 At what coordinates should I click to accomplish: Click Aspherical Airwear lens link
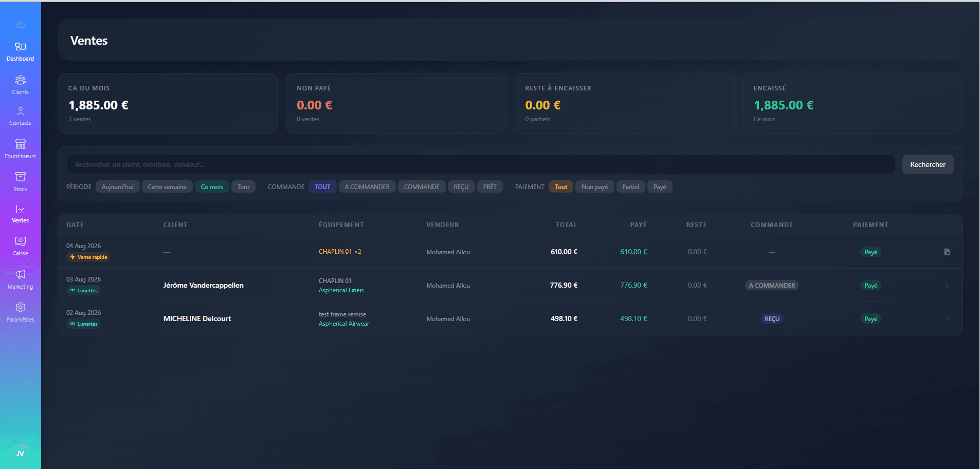pyautogui.click(x=343, y=324)
